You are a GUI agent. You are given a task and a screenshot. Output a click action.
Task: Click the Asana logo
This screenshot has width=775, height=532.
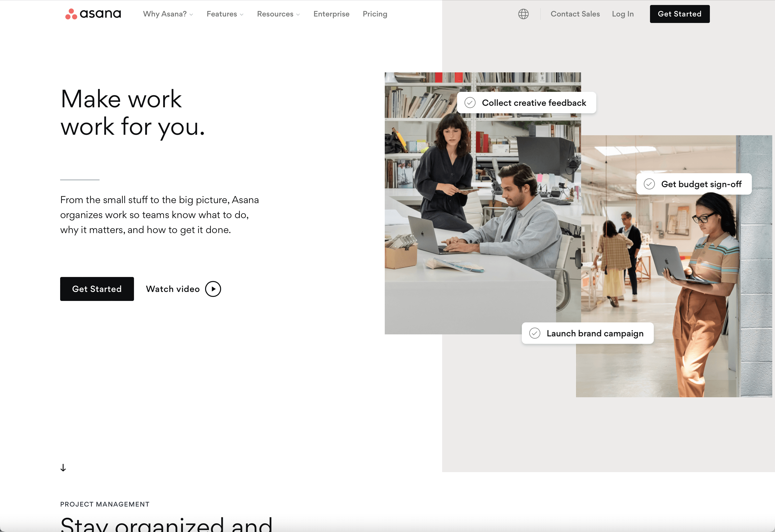pyautogui.click(x=93, y=14)
